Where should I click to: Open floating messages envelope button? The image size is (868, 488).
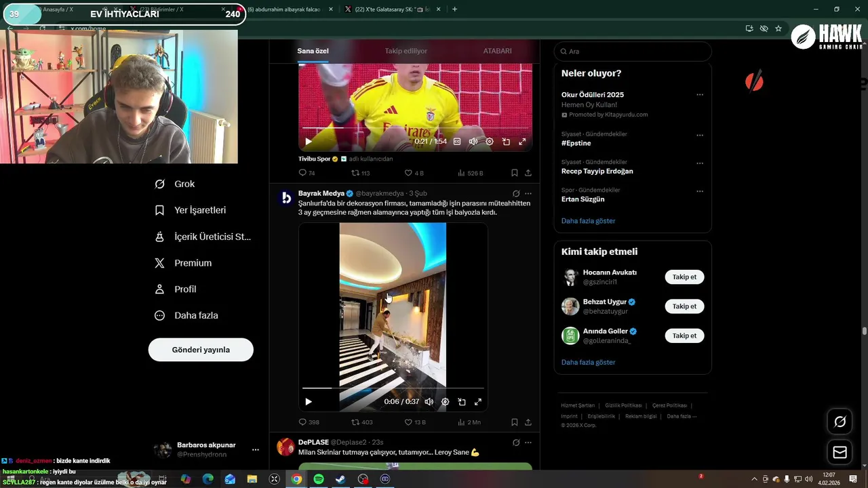pos(840,452)
